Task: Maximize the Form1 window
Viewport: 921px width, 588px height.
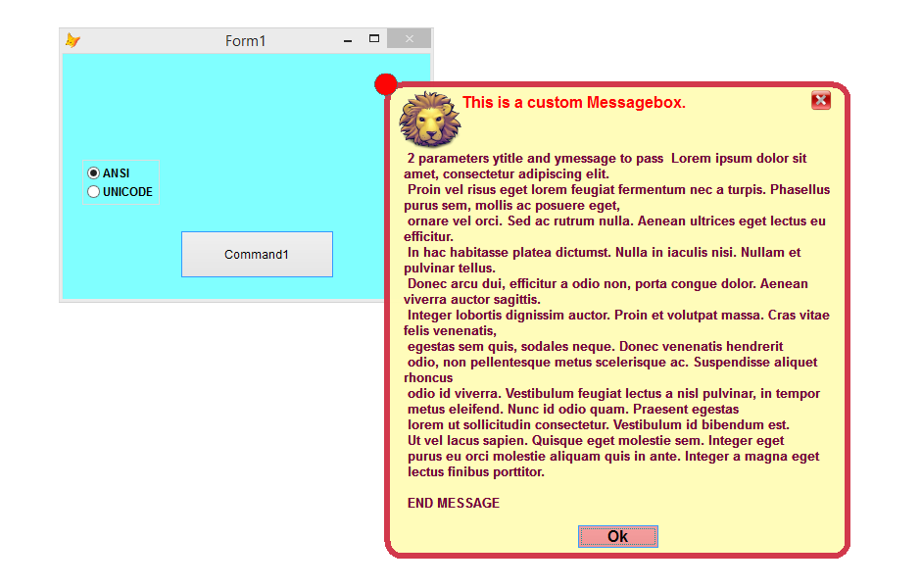Action: [374, 39]
